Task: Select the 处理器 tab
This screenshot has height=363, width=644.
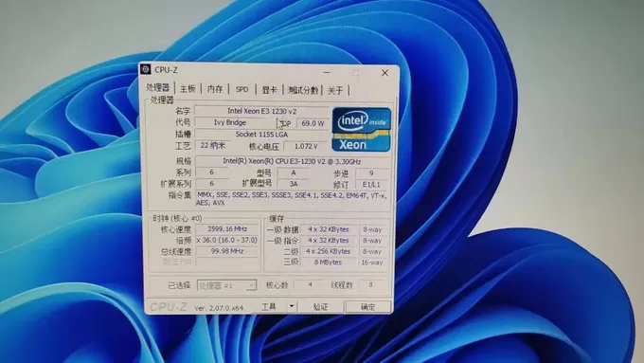Action: pyautogui.click(x=158, y=87)
